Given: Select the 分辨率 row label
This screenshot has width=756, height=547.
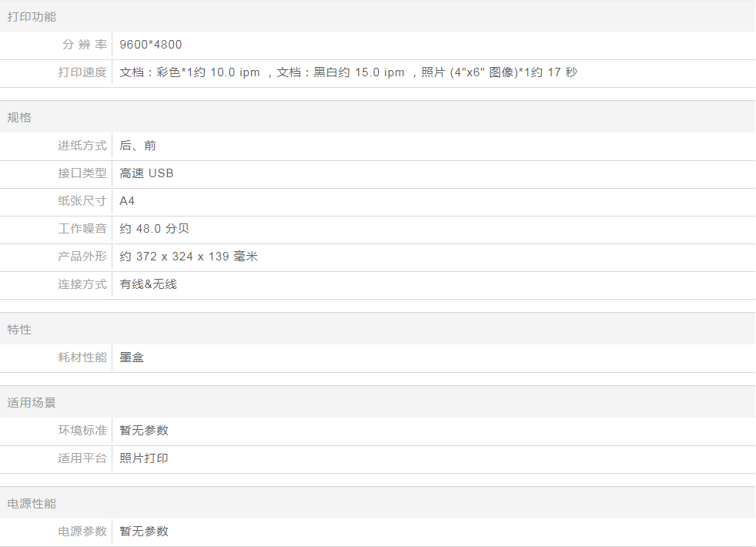Looking at the screenshot, I should [84, 45].
